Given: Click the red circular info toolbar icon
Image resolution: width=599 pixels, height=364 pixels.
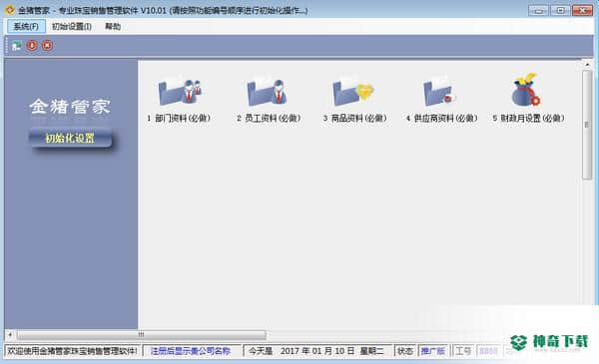Looking at the screenshot, I should pyautogui.click(x=32, y=46).
